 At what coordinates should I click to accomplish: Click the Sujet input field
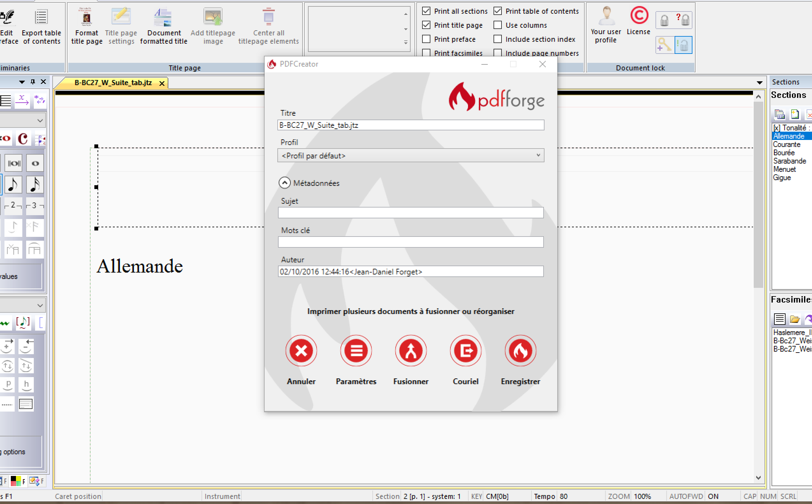410,213
